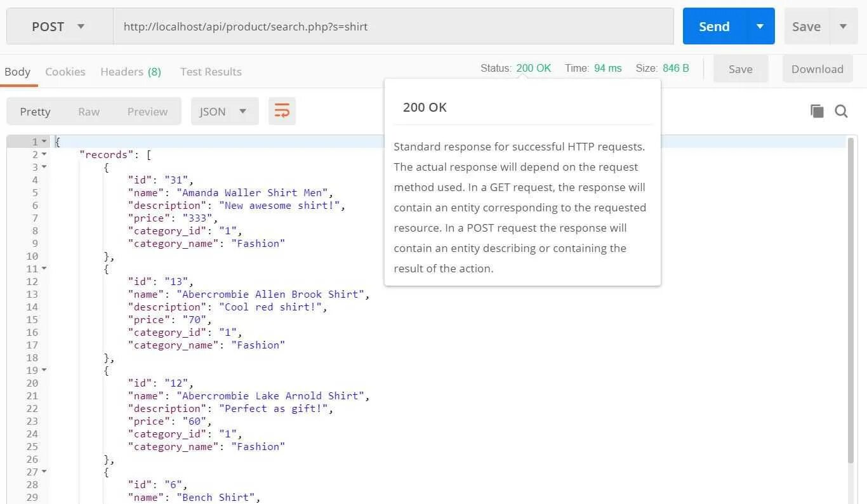Click the Download response button
The height and width of the screenshot is (504, 867).
tap(817, 69)
